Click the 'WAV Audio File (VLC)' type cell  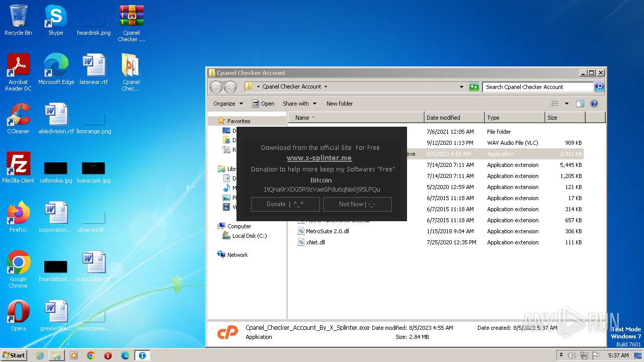pyautogui.click(x=512, y=143)
